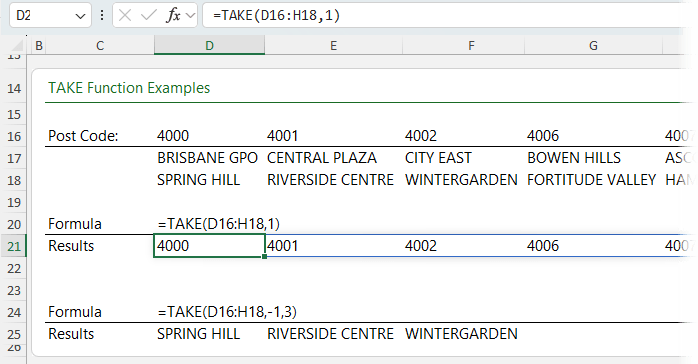Select column C header
698x364 pixels.
coord(100,45)
